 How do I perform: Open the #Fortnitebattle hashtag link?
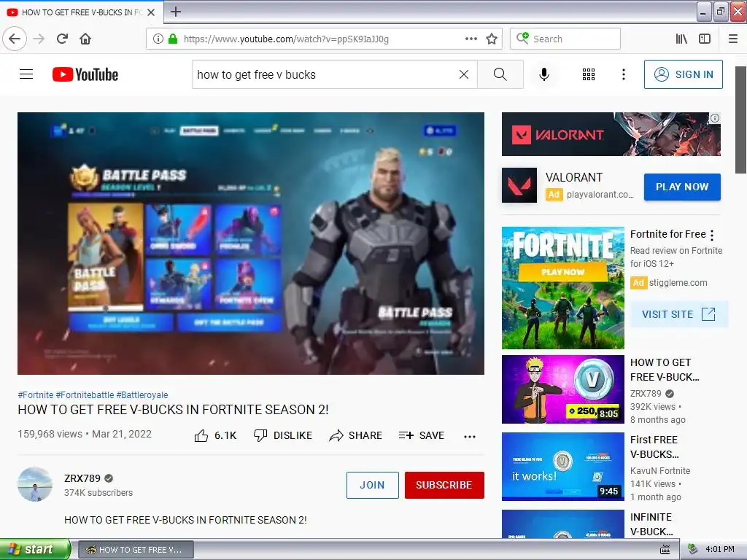85,394
